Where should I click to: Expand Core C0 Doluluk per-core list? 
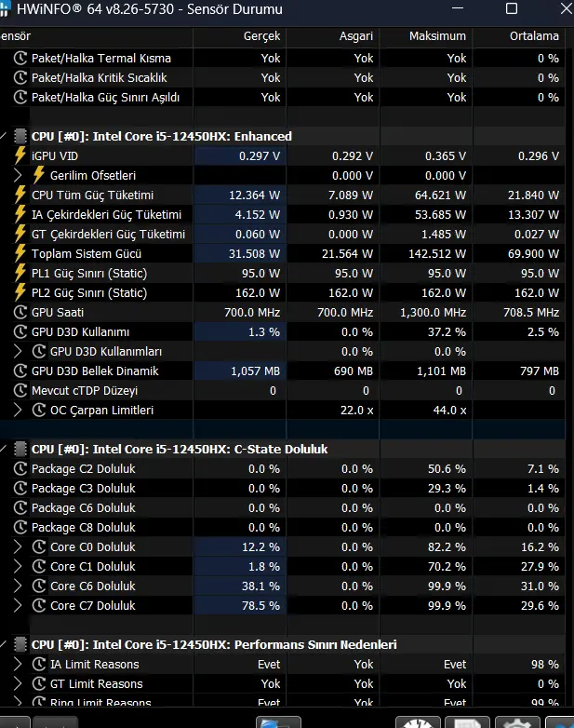point(18,546)
